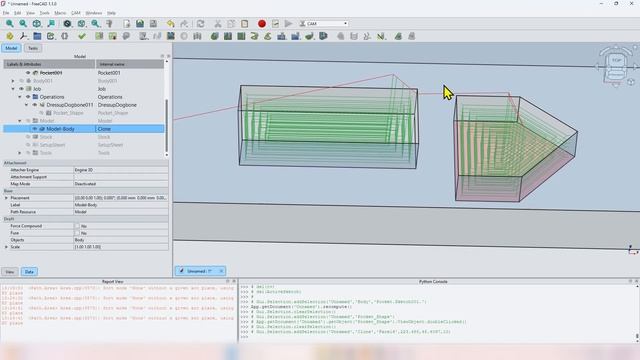
Task: Click the Python console input line
Action: (439, 337)
